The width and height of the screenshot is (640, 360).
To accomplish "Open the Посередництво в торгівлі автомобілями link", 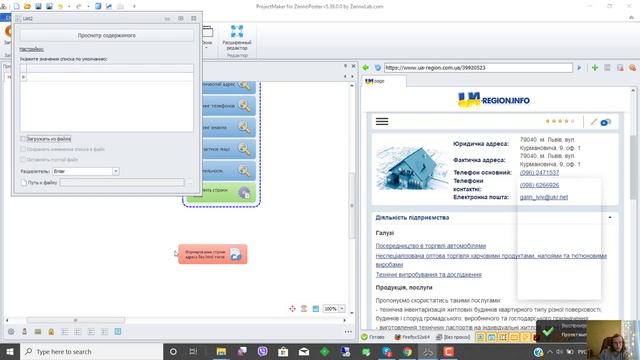I will point(431,246).
